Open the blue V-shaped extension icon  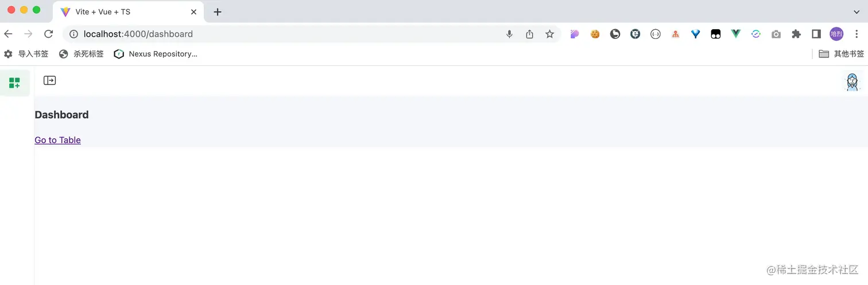[696, 34]
